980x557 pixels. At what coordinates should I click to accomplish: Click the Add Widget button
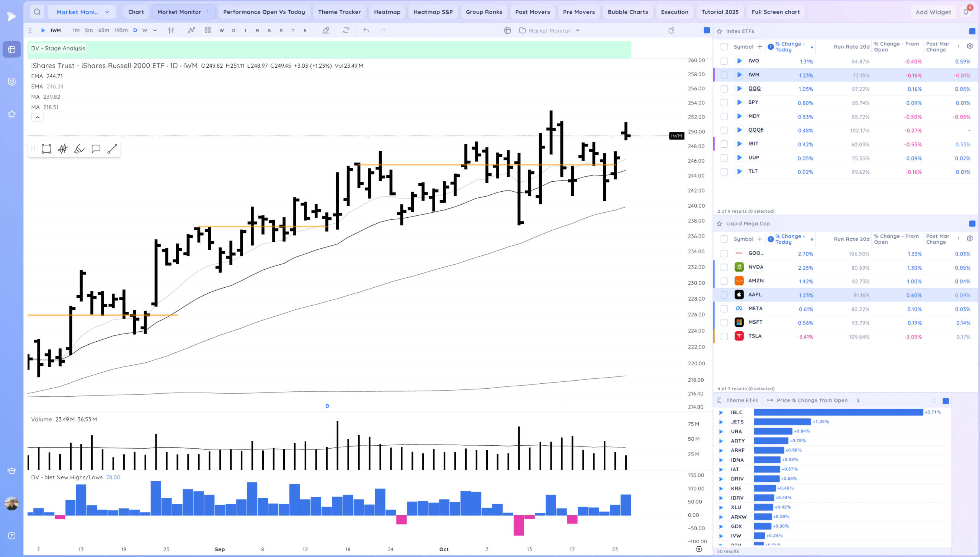point(933,12)
